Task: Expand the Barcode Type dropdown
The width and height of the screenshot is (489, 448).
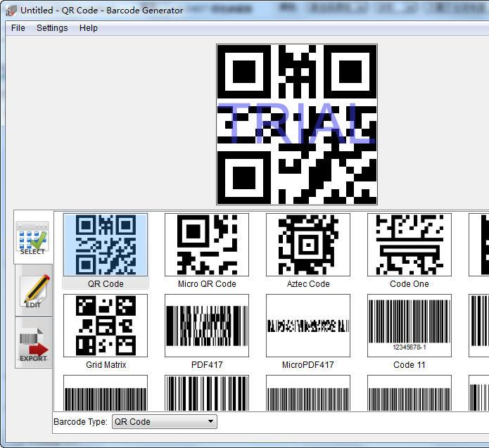Action: [x=165, y=421]
